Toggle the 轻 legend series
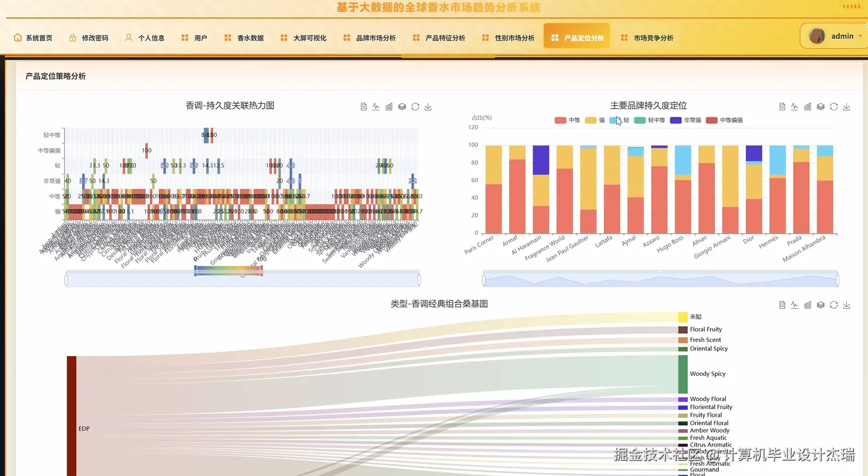 620,120
